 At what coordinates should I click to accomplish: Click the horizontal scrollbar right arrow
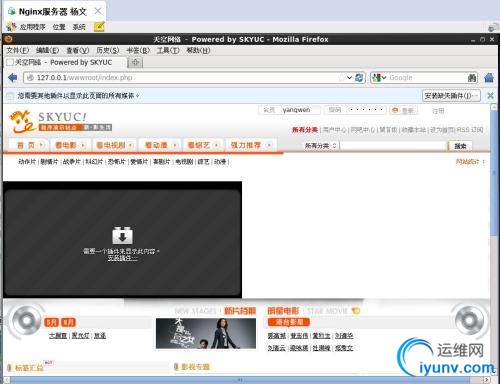point(487,380)
